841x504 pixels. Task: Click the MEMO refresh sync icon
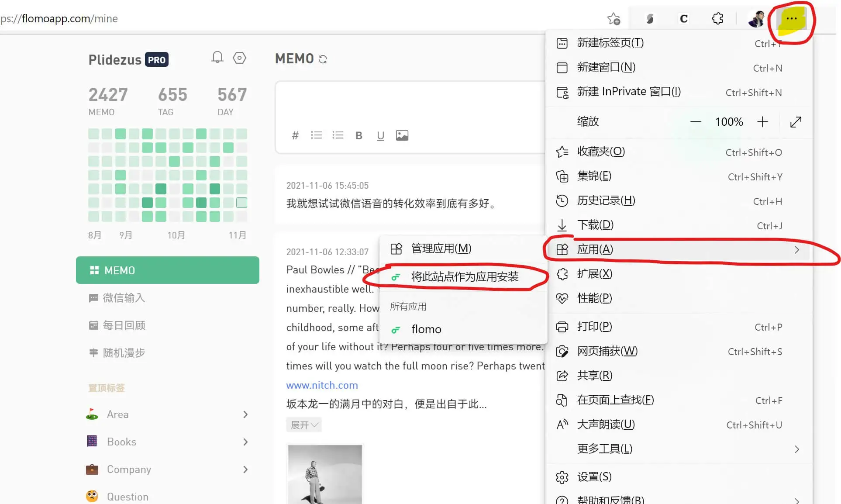click(x=323, y=59)
